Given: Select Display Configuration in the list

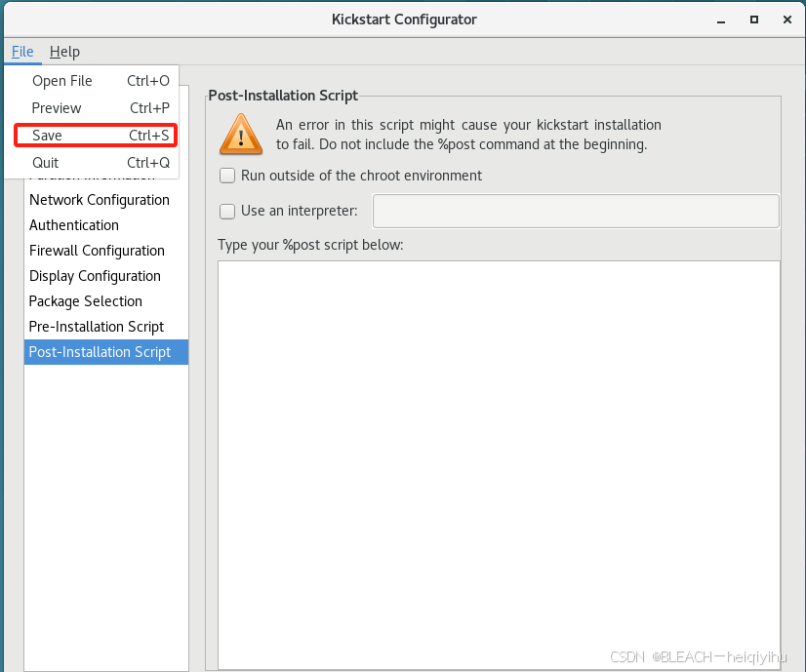Looking at the screenshot, I should 106,276.
